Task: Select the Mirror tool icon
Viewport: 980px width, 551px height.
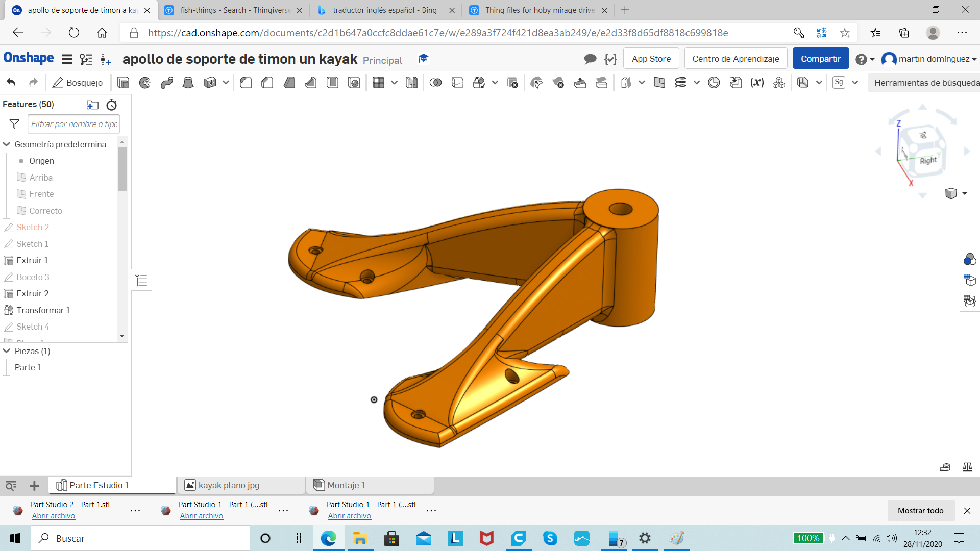Action: tap(411, 83)
